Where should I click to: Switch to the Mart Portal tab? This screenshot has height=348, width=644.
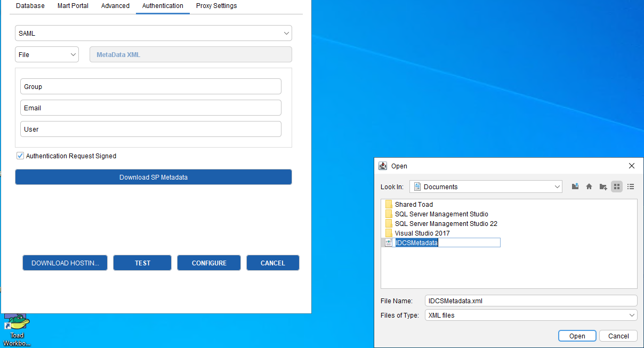pos(73,6)
